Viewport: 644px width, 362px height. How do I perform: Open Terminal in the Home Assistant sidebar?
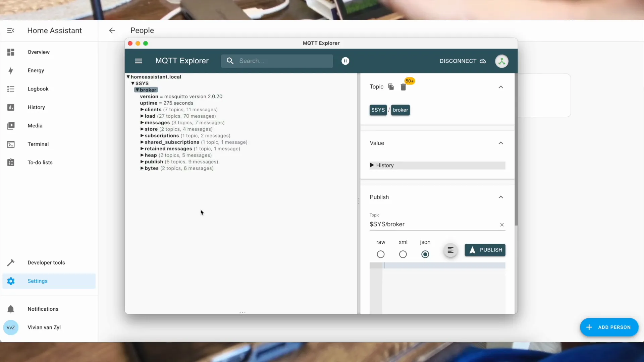pyautogui.click(x=49, y=144)
